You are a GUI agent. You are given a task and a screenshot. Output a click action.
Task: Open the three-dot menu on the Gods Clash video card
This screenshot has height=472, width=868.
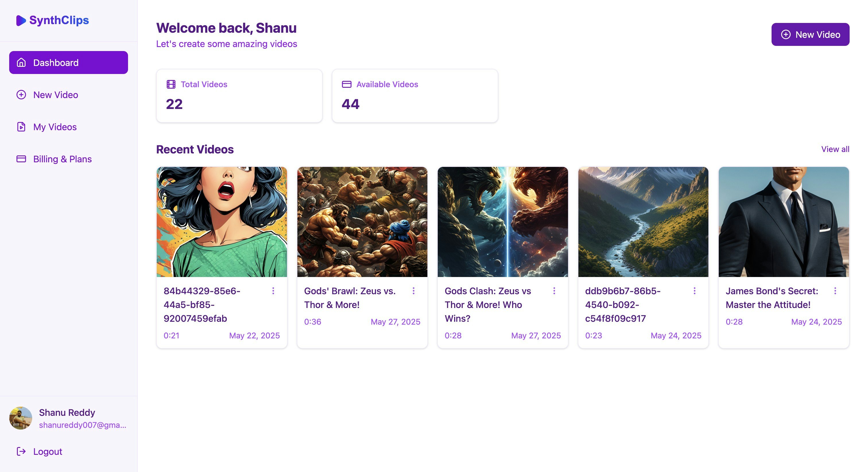point(554,290)
